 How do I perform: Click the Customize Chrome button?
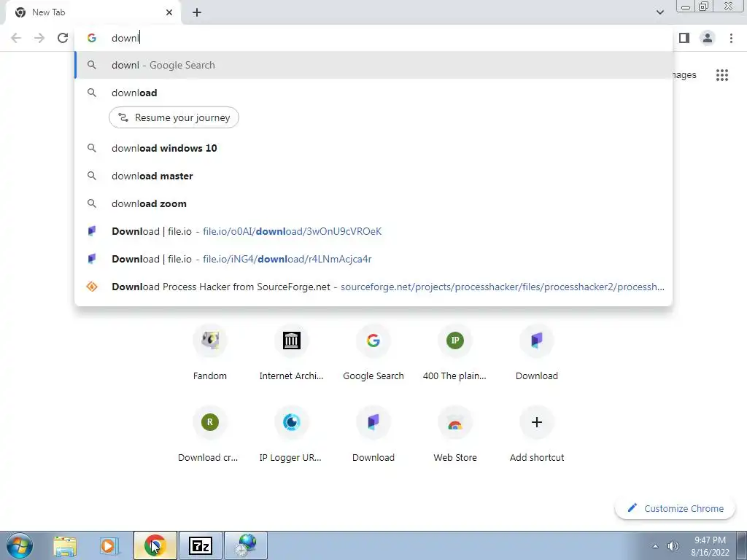pyautogui.click(x=675, y=508)
